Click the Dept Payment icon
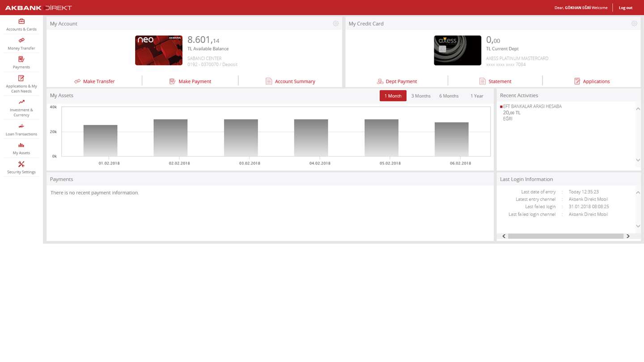 (380, 81)
